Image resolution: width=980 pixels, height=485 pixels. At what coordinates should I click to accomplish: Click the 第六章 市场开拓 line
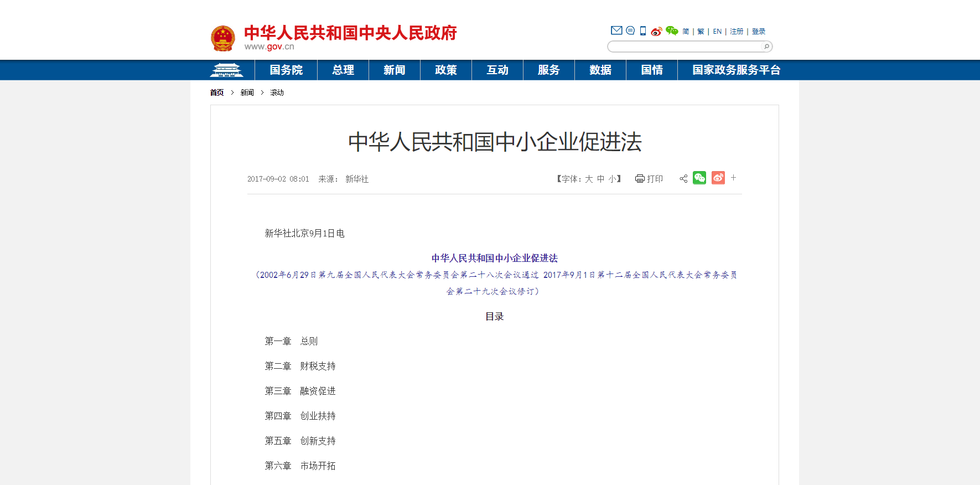(x=300, y=466)
